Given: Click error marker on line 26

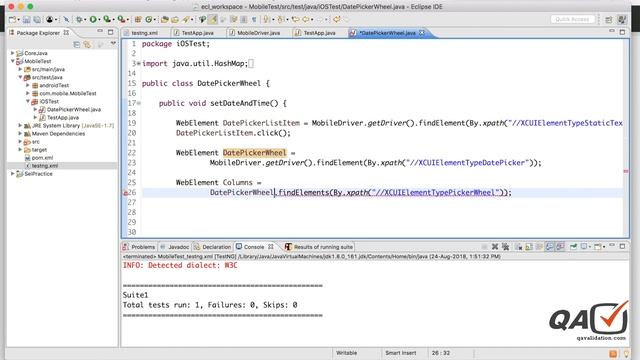Looking at the screenshot, I should tap(126, 193).
